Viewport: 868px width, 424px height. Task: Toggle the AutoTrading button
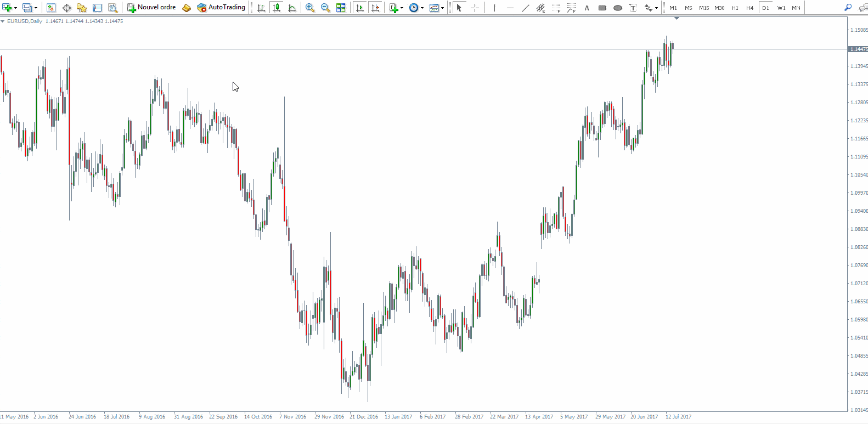click(221, 8)
